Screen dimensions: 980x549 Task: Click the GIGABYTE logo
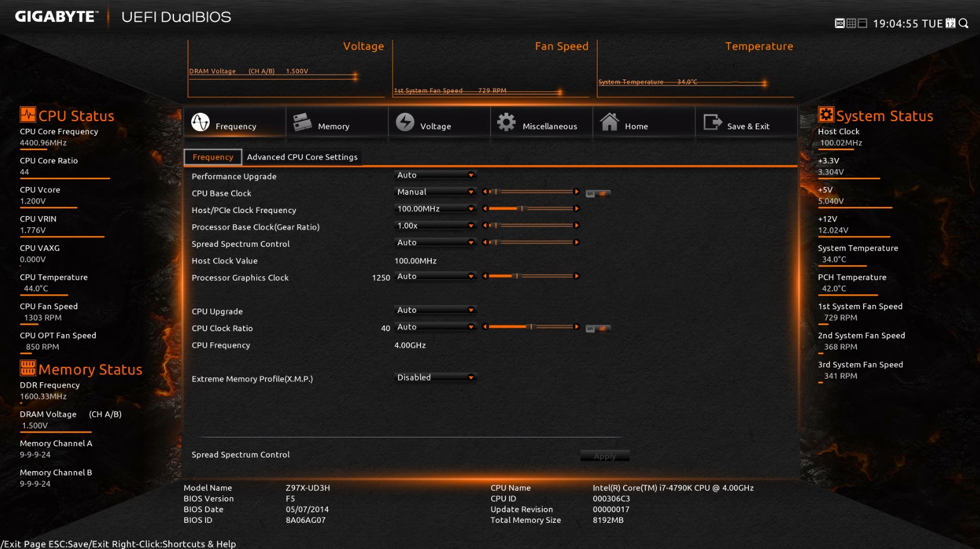click(x=55, y=17)
